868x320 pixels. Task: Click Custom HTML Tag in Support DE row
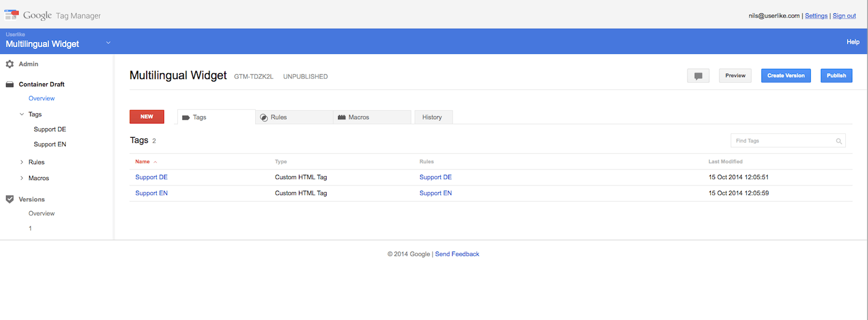pos(301,177)
